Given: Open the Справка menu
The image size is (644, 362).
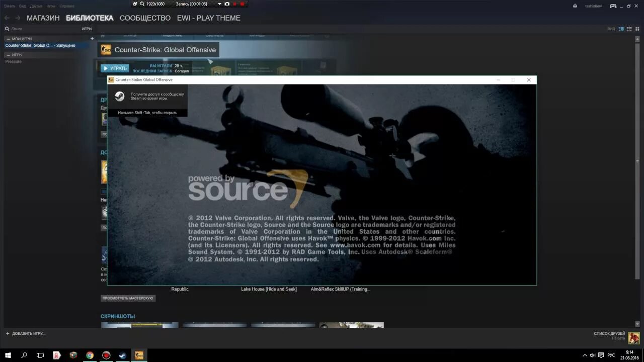Looking at the screenshot, I should tap(67, 6).
